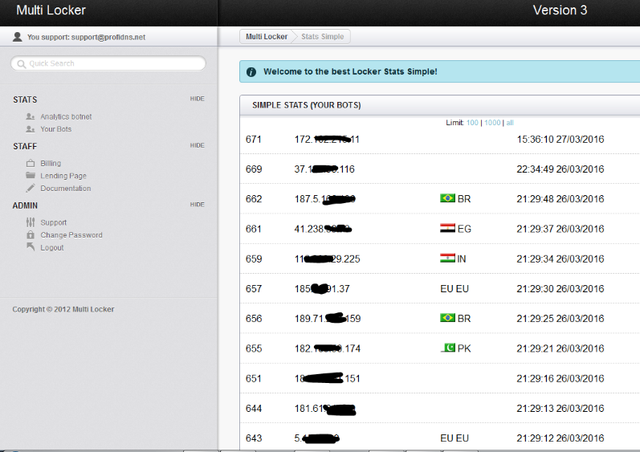Screen dimensions: 640x452
Task: Click the Change Password lock icon
Action: point(30,235)
